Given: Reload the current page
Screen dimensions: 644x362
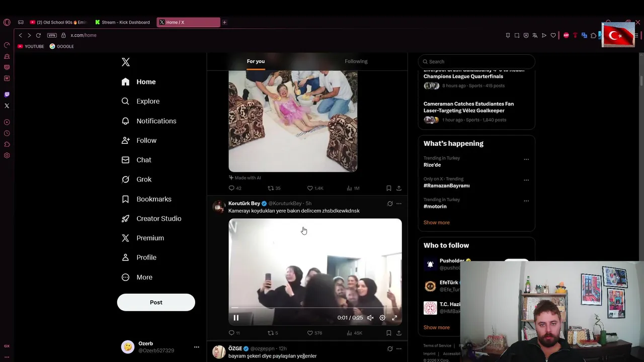Looking at the screenshot, I should point(38,35).
